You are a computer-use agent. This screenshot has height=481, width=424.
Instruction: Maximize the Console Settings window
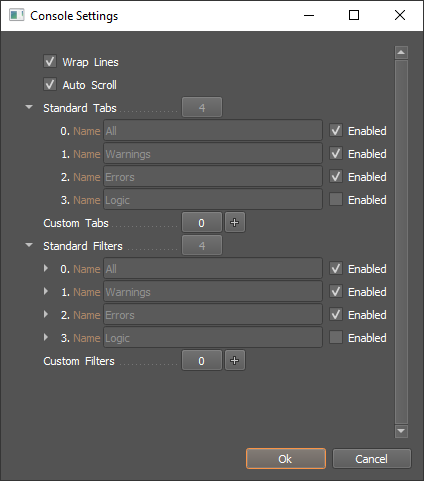coord(354,15)
